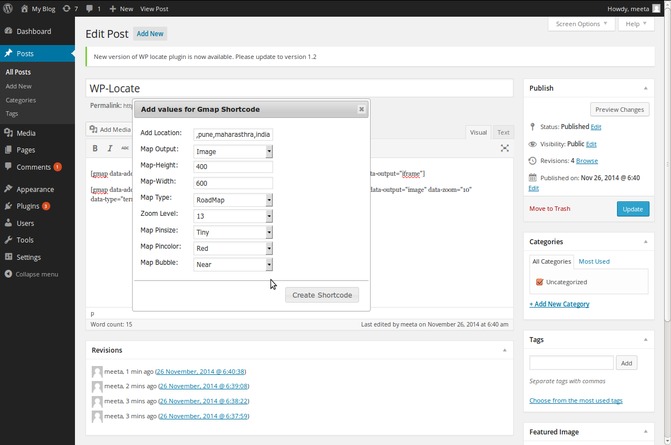
Task: Open the Map Pincolor Red selector
Action: click(x=233, y=248)
